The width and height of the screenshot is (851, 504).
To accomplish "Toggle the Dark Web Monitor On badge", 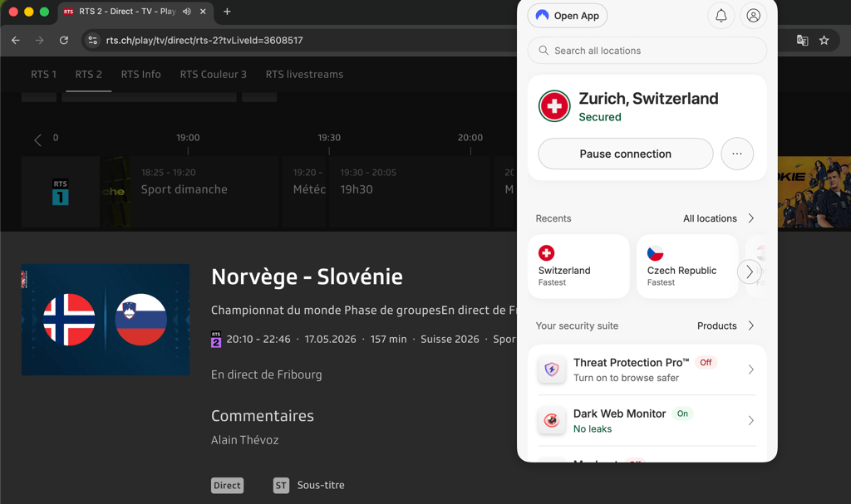I will pyautogui.click(x=682, y=413).
